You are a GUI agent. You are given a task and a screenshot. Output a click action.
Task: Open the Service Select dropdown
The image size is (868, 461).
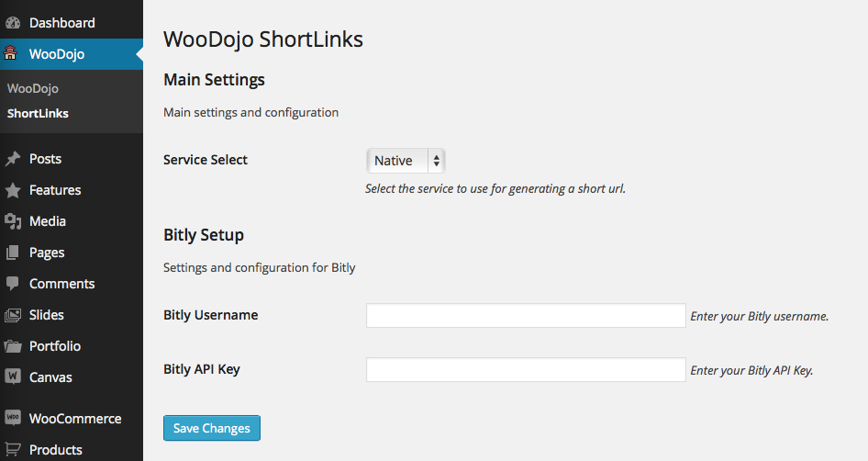click(406, 161)
